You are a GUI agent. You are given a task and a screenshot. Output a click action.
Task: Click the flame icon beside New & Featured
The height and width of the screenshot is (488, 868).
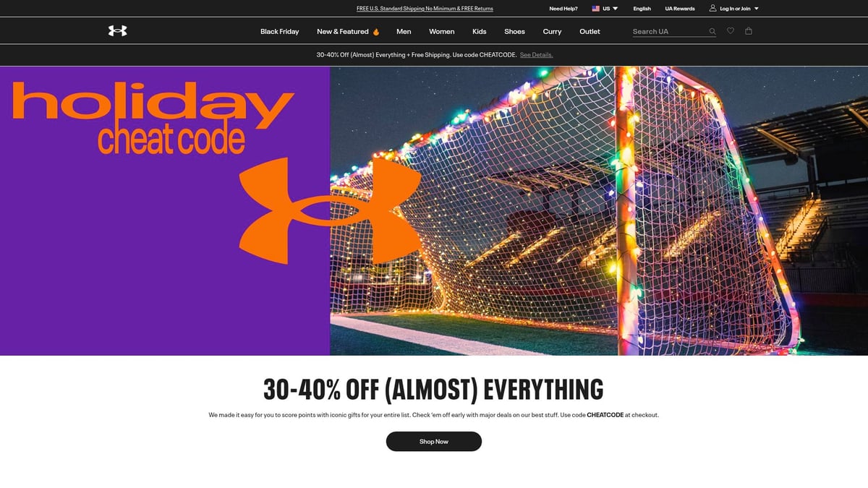[x=375, y=31]
